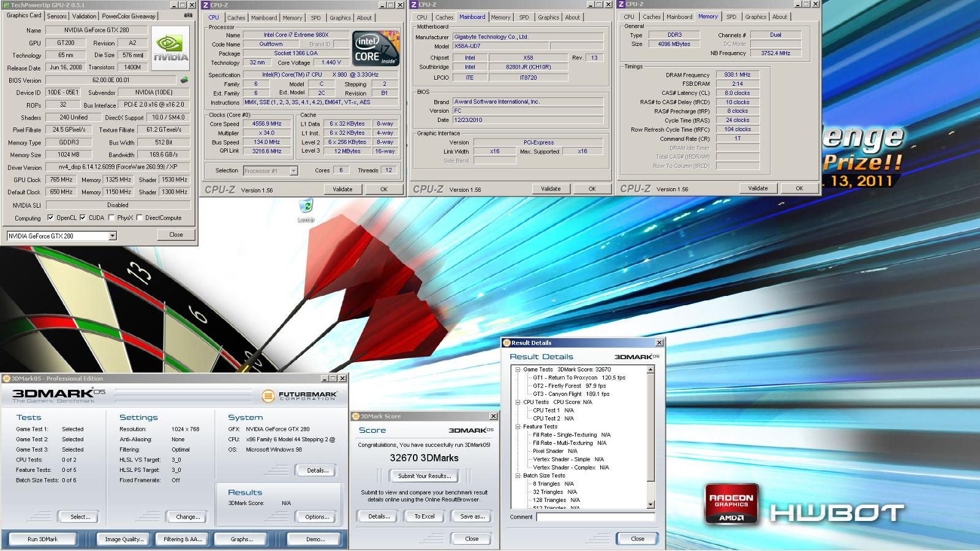The height and width of the screenshot is (551, 980).
Task: Open SPD tab in the CPU-Z Mainboard window
Action: 524,17
